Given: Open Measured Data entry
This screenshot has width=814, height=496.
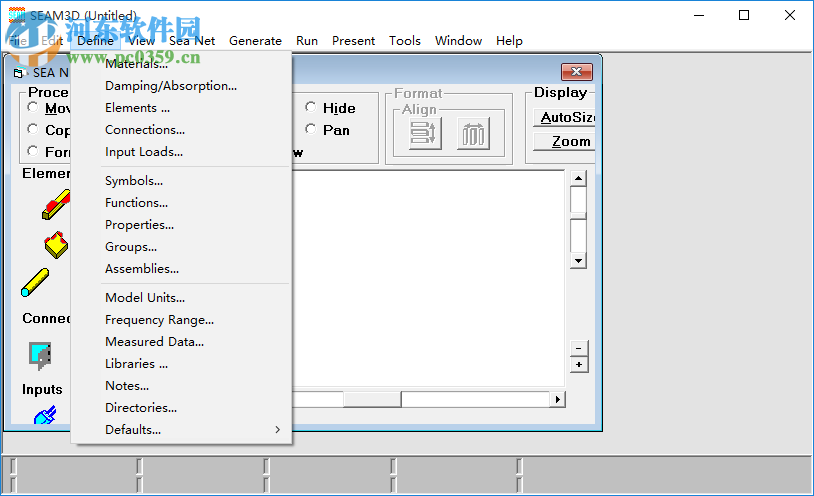Looking at the screenshot, I should pos(181,342).
